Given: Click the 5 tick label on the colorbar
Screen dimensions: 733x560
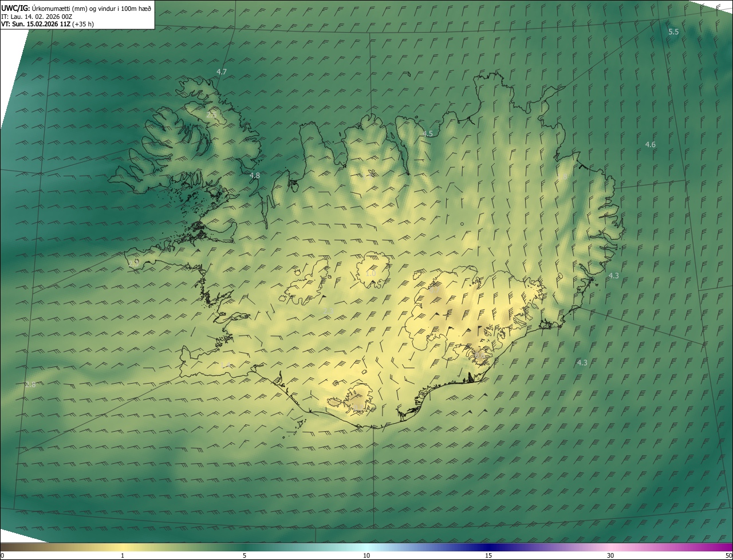Looking at the screenshot, I should [x=245, y=555].
